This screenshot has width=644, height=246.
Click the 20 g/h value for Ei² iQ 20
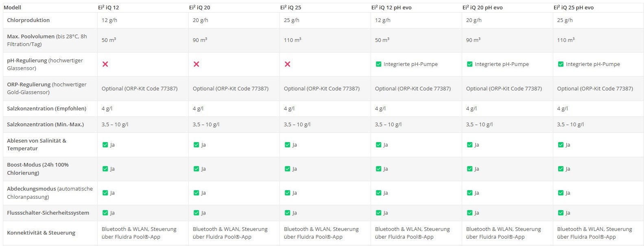(x=200, y=20)
